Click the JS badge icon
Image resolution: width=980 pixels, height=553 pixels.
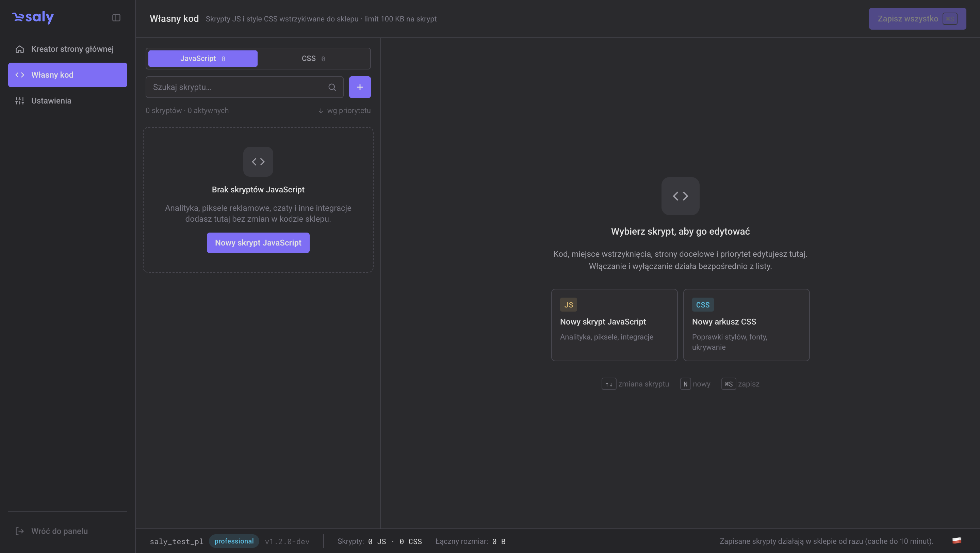568,305
